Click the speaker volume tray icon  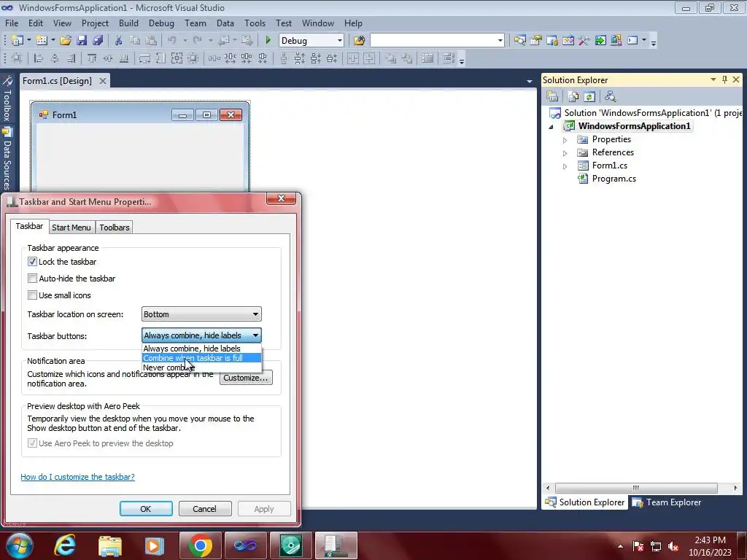click(673, 546)
